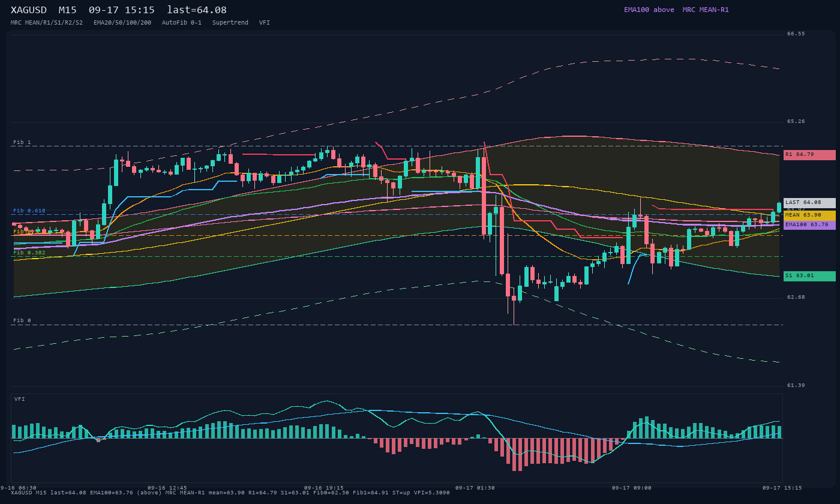The height and width of the screenshot is (504, 840).
Task: Click the VFI label in header
Action: (265, 23)
